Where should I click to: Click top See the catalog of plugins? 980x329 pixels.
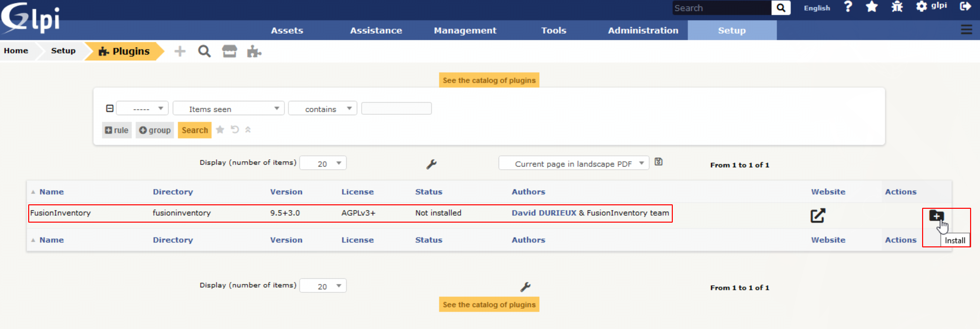point(489,80)
